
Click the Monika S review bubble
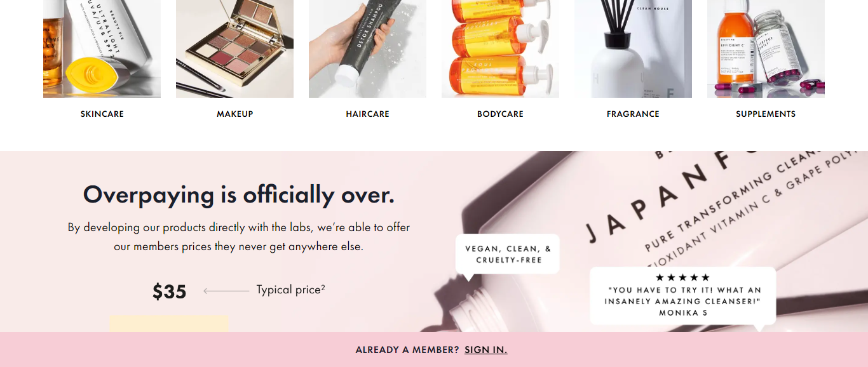pyautogui.click(x=683, y=296)
